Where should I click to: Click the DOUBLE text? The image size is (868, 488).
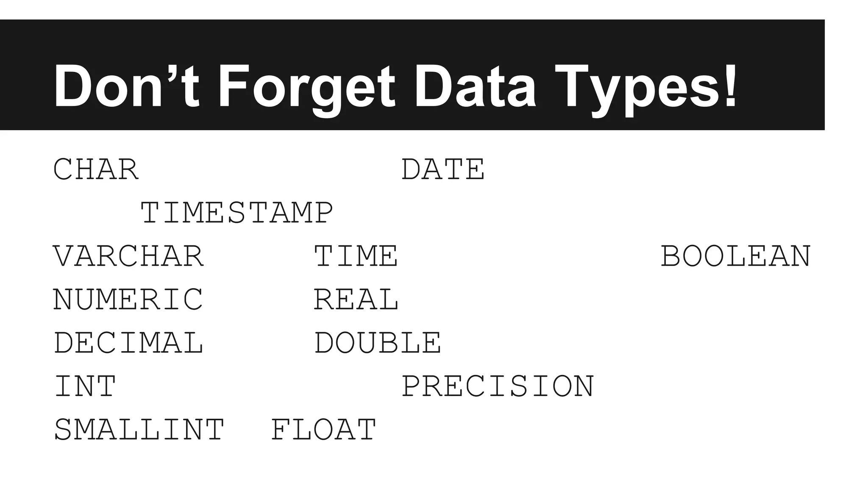coord(378,343)
